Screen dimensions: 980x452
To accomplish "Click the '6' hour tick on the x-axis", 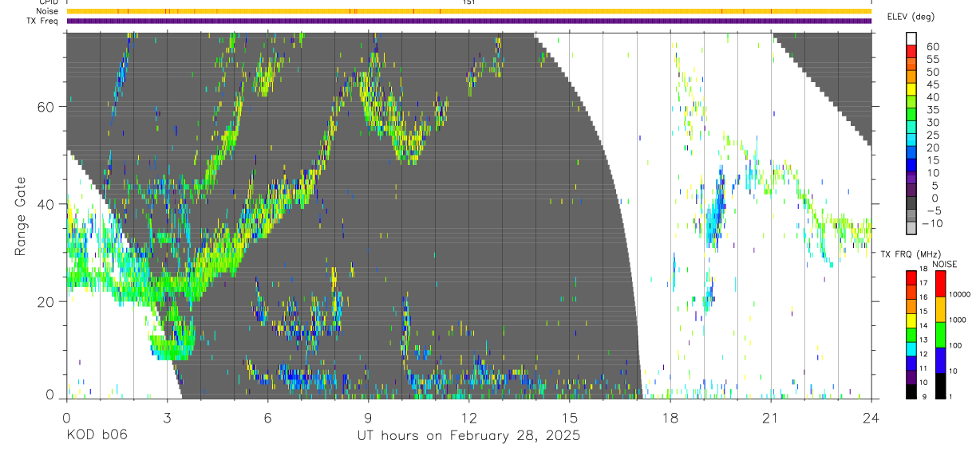I will (267, 417).
